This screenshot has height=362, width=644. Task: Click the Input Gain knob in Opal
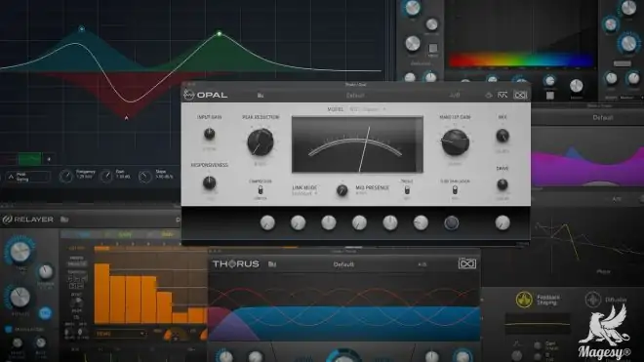coord(209,134)
